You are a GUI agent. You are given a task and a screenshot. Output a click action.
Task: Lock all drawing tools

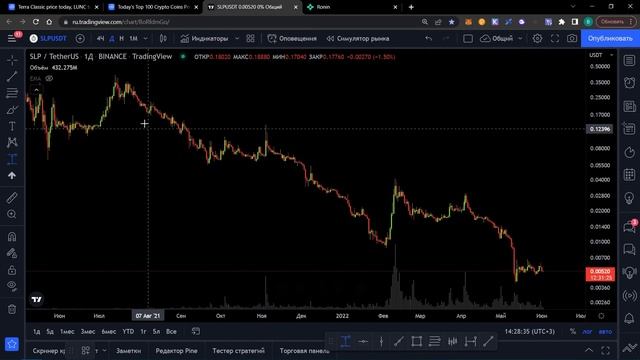tap(12, 270)
